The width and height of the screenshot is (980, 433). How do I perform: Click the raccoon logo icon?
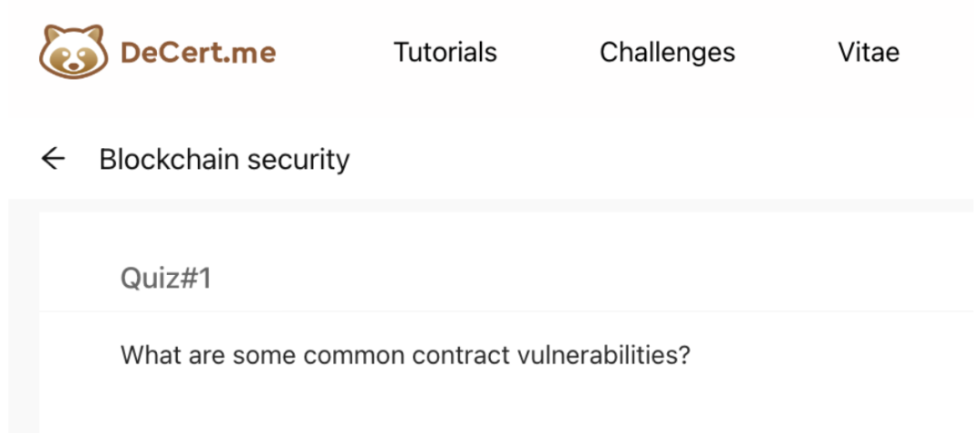coord(73,52)
